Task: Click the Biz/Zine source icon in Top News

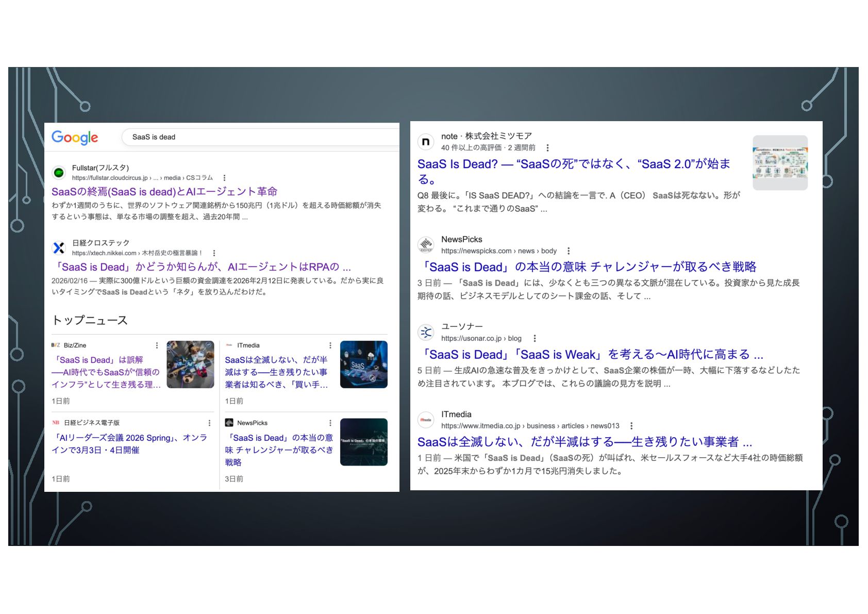Action: (56, 345)
